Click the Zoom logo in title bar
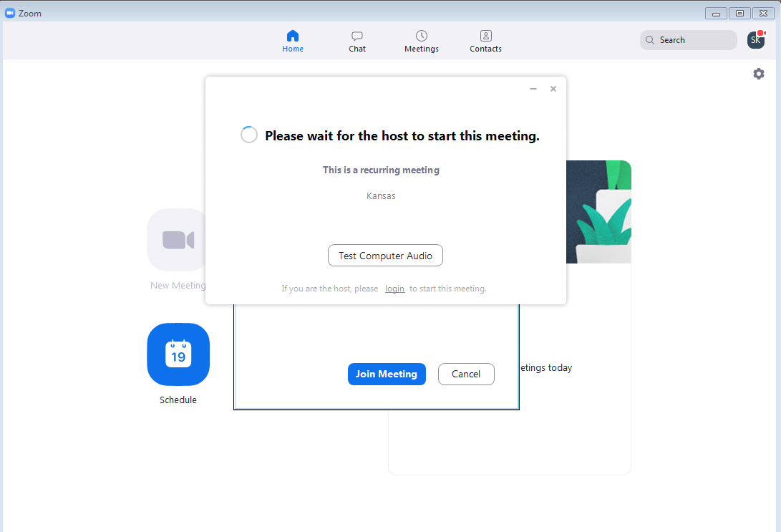Screen dimensions: 781x532 (x=9, y=13)
